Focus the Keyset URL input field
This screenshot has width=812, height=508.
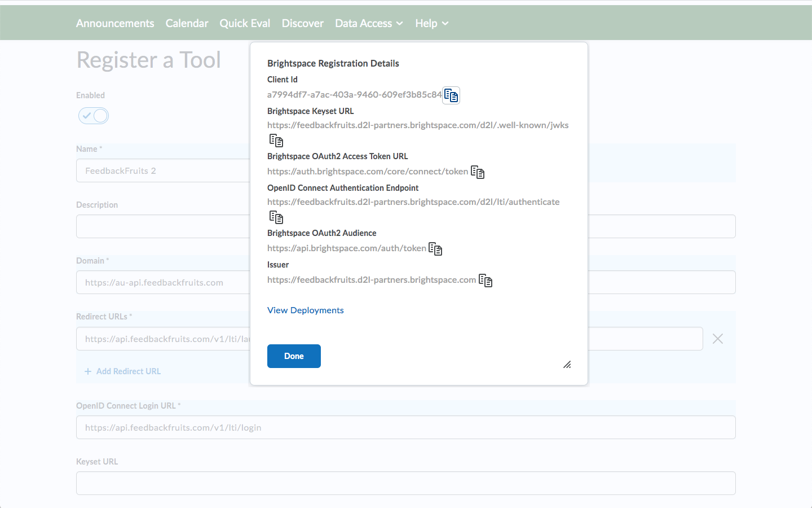[x=406, y=483]
